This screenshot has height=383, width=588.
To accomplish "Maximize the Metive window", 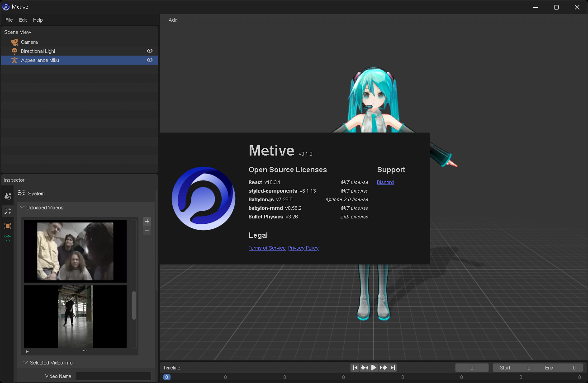I will pos(556,7).
